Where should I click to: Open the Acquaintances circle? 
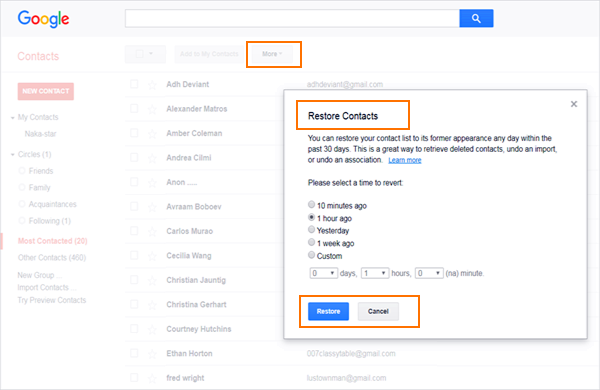[52, 204]
